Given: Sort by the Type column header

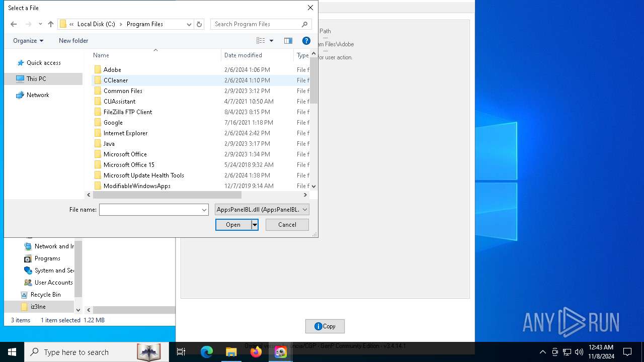Looking at the screenshot, I should pos(302,55).
